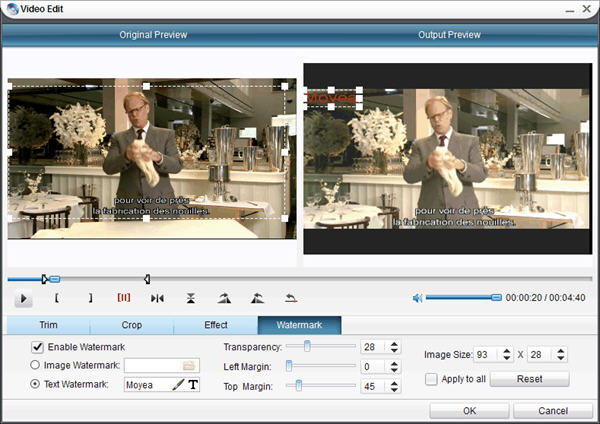The height and width of the screenshot is (424, 600).
Task: Click the Left Margin value field 0
Action: [x=374, y=367]
